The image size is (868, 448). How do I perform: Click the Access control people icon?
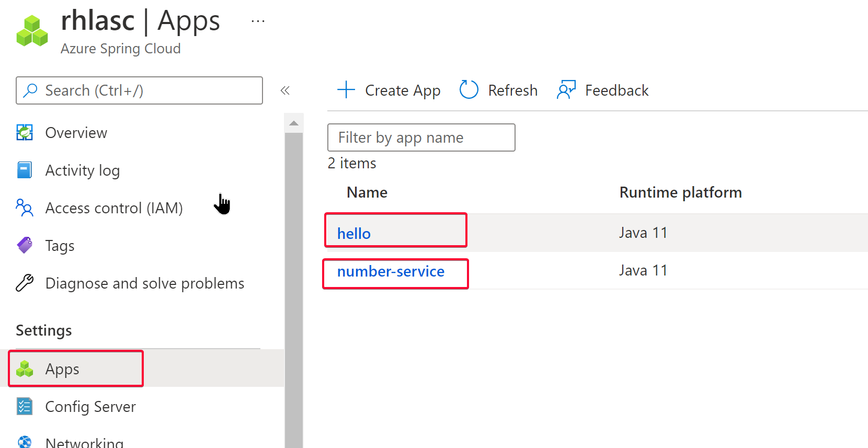point(25,208)
